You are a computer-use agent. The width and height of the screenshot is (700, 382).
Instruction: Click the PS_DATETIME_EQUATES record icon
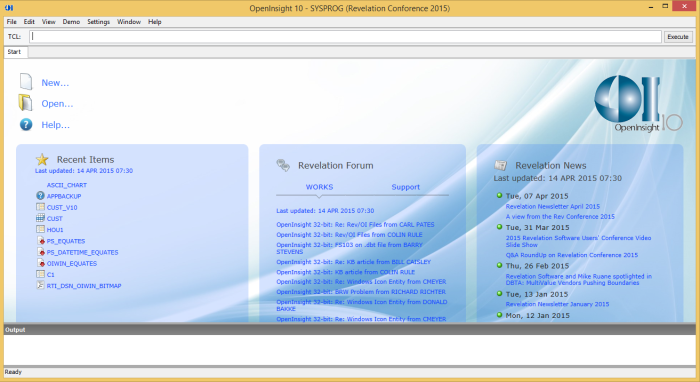click(41, 252)
